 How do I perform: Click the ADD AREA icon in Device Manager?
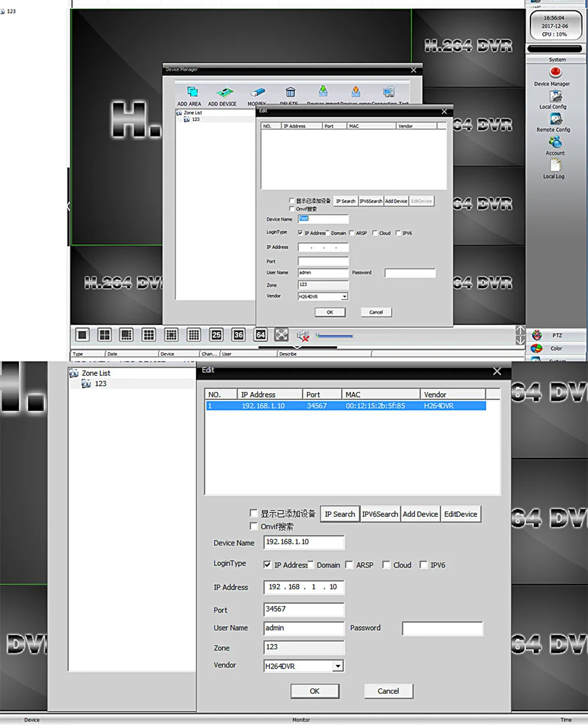[x=192, y=92]
